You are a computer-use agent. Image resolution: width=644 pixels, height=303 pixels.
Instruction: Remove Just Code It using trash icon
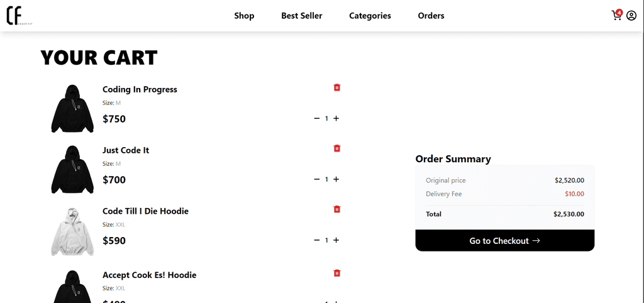337,148
